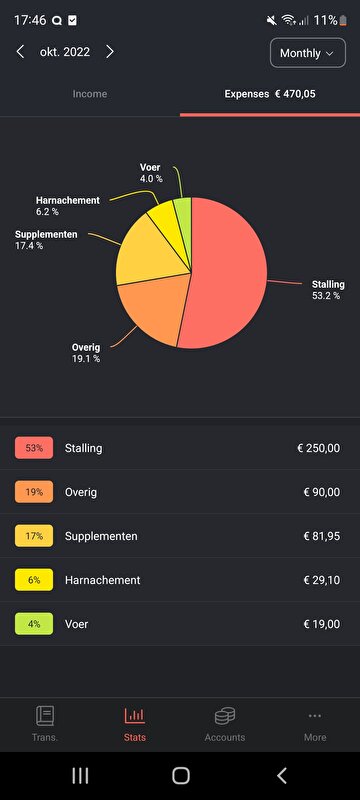This screenshot has width=360, height=800.
Task: Go to next month with right arrow
Action: tap(110, 52)
